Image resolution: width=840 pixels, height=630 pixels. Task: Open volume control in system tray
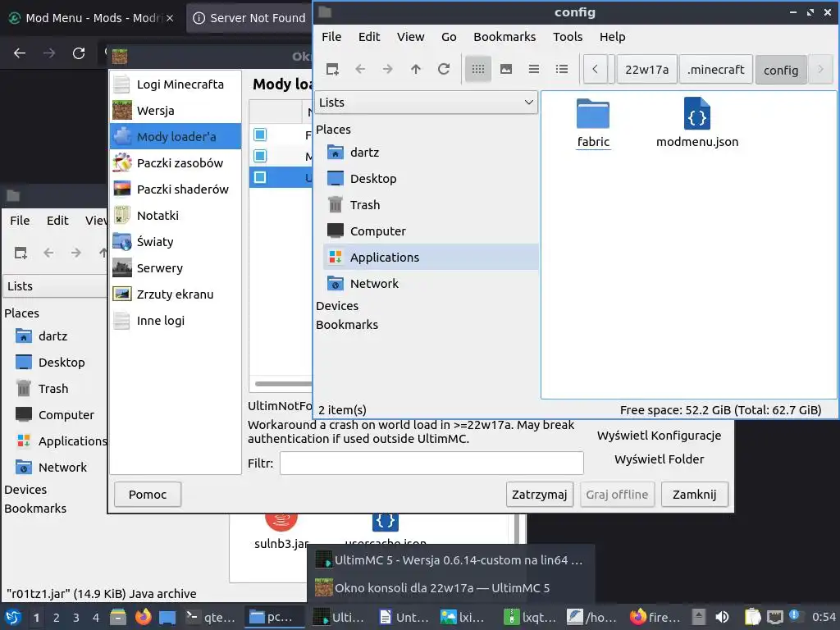point(722,617)
